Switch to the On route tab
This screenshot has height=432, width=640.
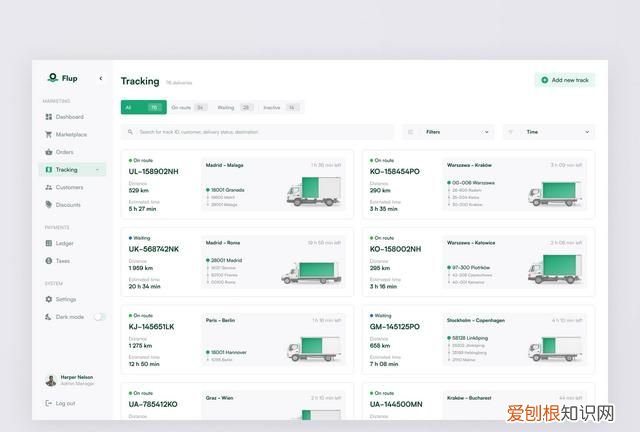(x=188, y=107)
